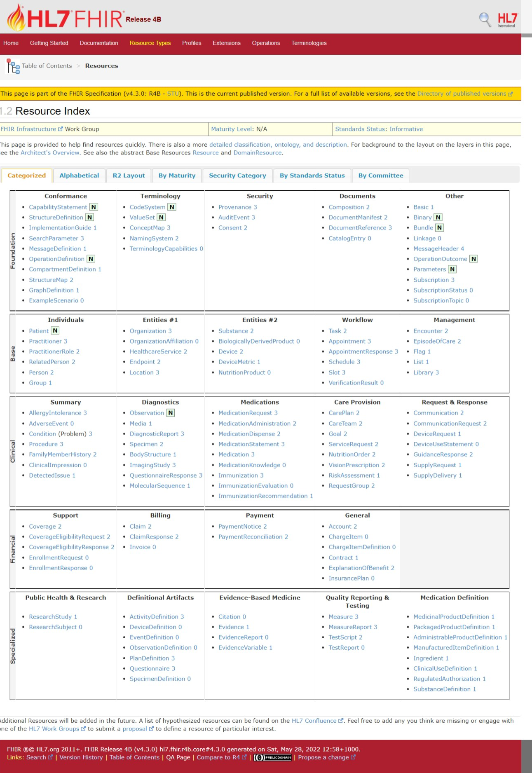Image resolution: width=532 pixels, height=773 pixels.
Task: Open the DomainResource link
Action: (258, 152)
